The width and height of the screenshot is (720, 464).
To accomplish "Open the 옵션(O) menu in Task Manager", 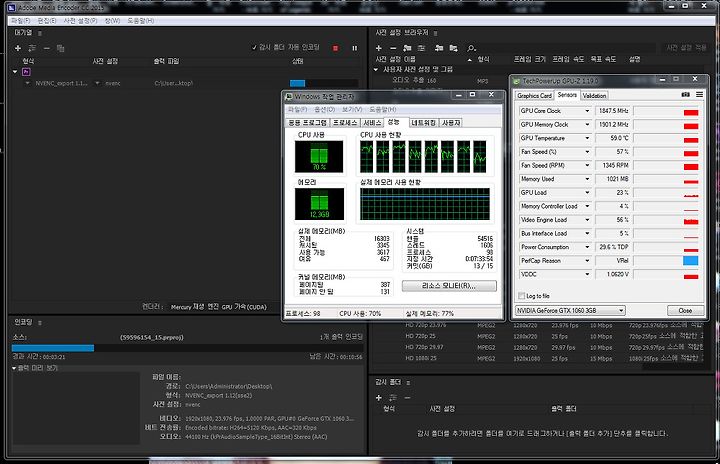I will click(325, 109).
